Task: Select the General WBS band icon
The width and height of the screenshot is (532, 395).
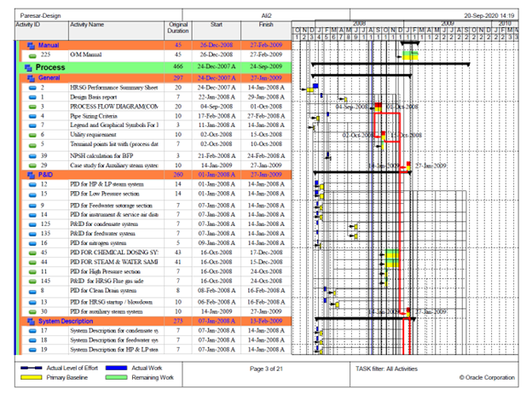Action: [x=32, y=78]
